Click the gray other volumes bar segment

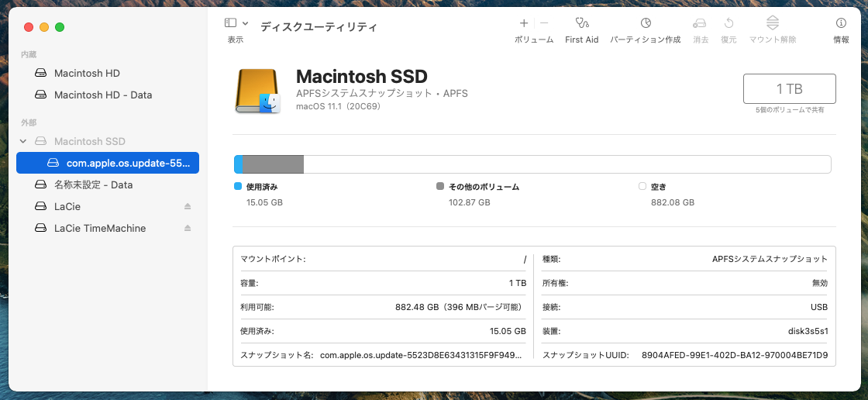pyautogui.click(x=273, y=164)
